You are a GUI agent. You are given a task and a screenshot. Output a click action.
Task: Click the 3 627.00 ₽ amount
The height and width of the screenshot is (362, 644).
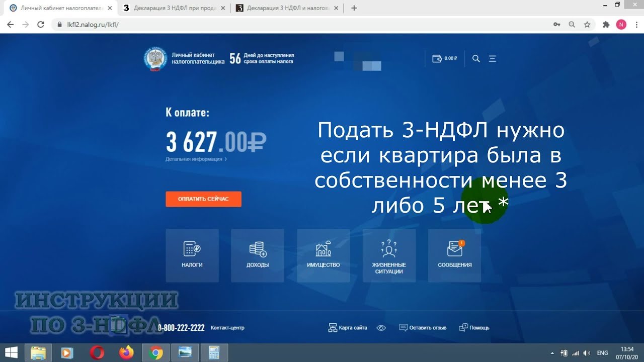(216, 142)
